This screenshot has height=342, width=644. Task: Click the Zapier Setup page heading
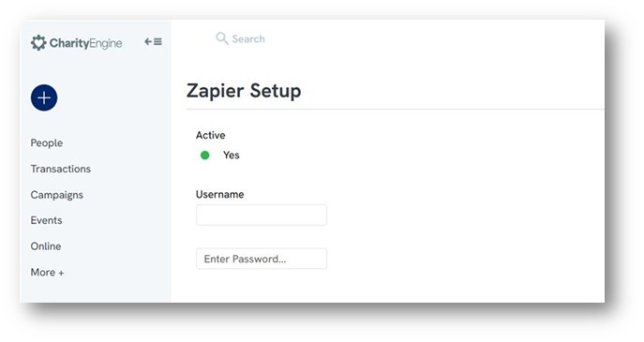(x=244, y=91)
